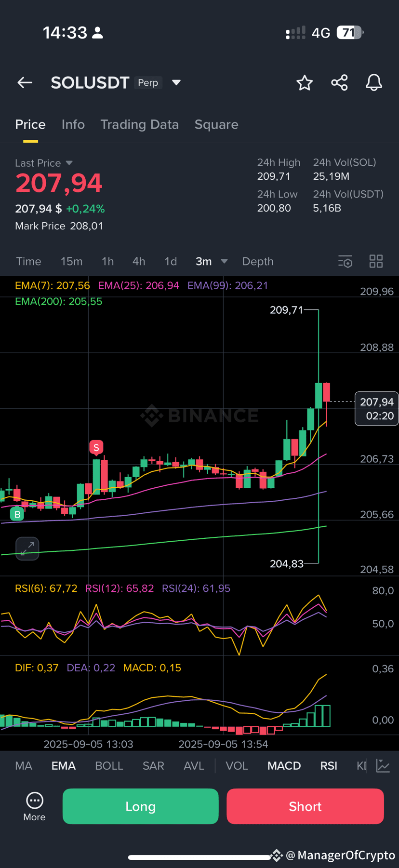Expand chart to fullscreen
399x868 pixels.
[27, 548]
